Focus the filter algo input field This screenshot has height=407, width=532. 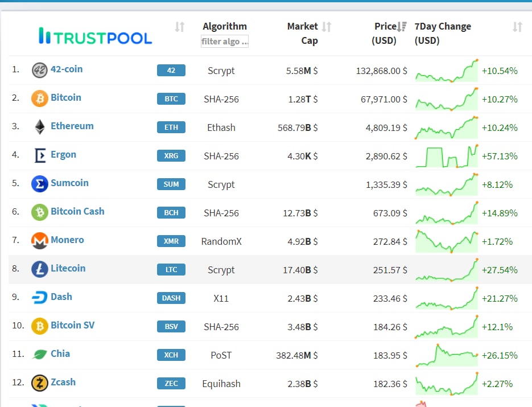coord(225,42)
